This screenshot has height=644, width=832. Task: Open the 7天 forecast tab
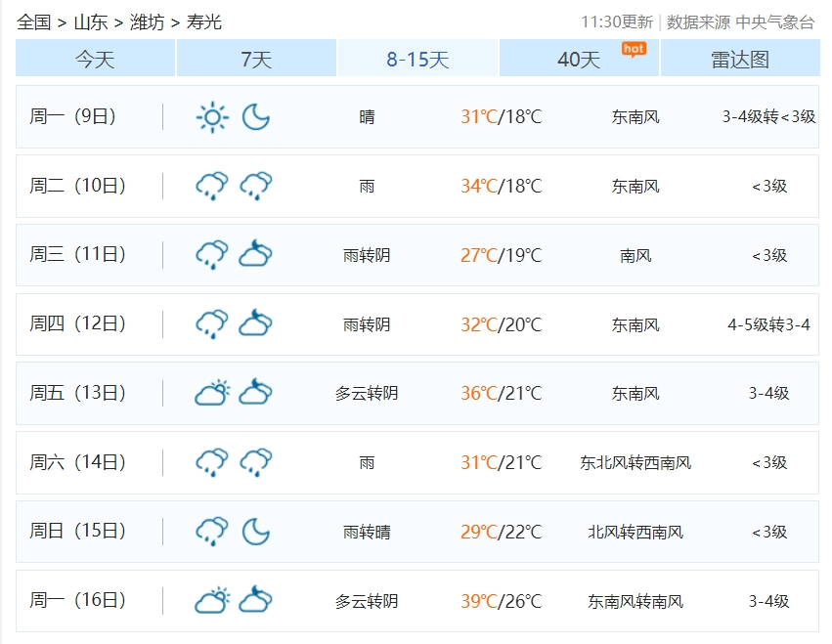[x=256, y=60]
